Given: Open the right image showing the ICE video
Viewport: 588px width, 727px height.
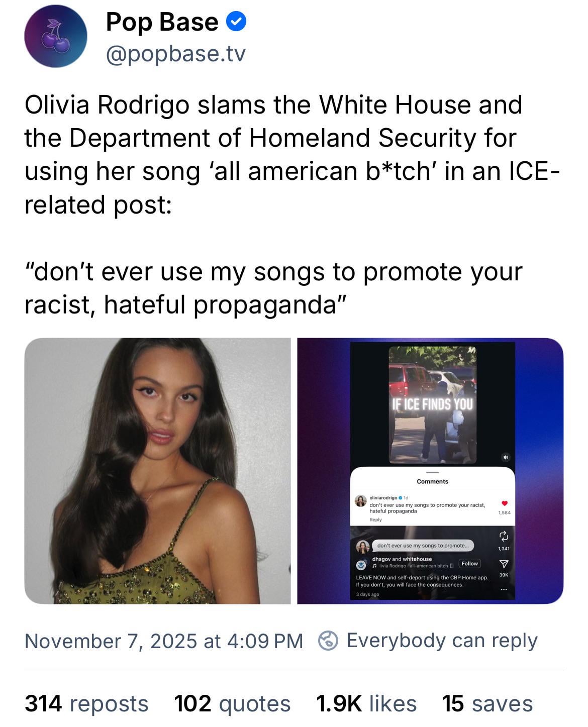Looking at the screenshot, I should (430, 471).
